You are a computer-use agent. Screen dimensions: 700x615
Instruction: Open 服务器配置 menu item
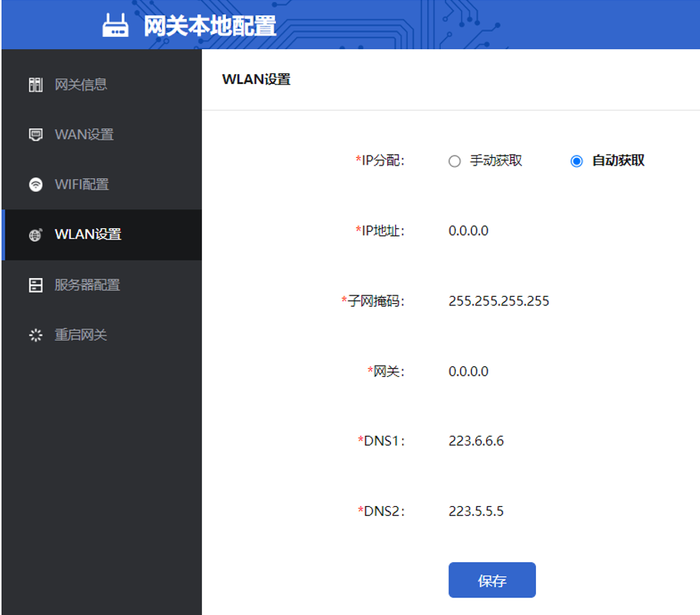pos(102,285)
